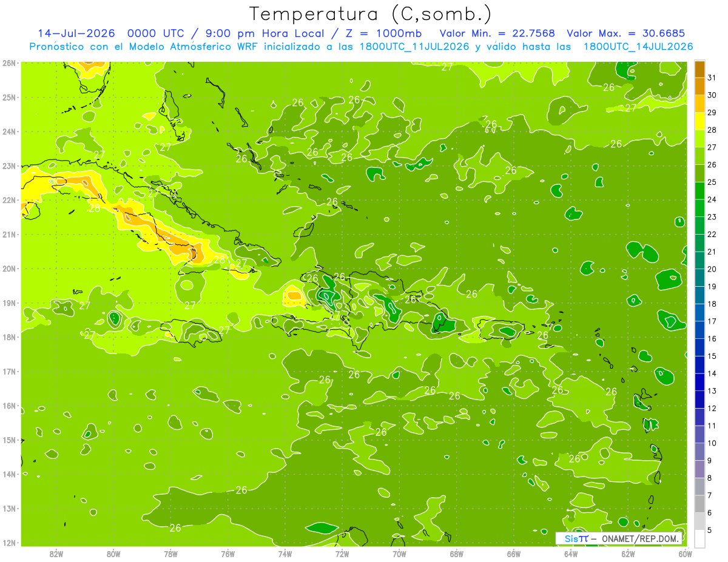
Task: Click the 66W longitude axis label
Action: [514, 554]
